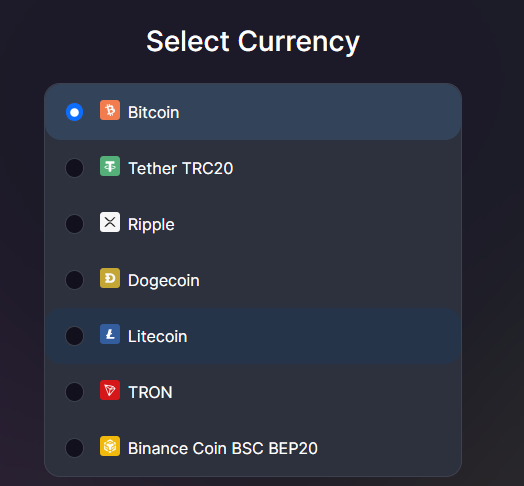Choose the Tether TRC20 radio button
Viewport: 524px width, 486px height.
(x=75, y=168)
